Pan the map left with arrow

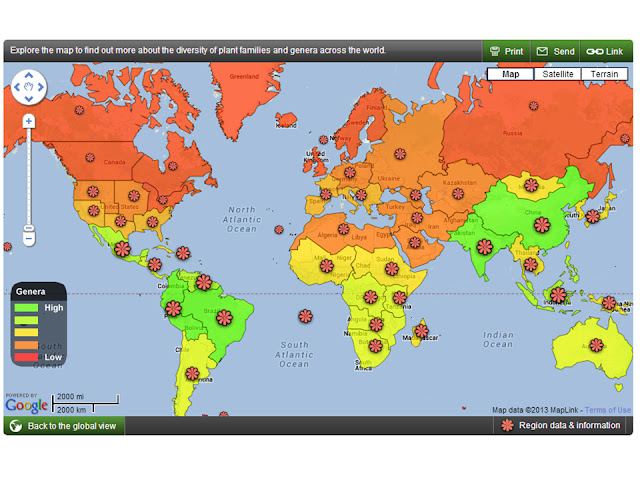[17, 87]
